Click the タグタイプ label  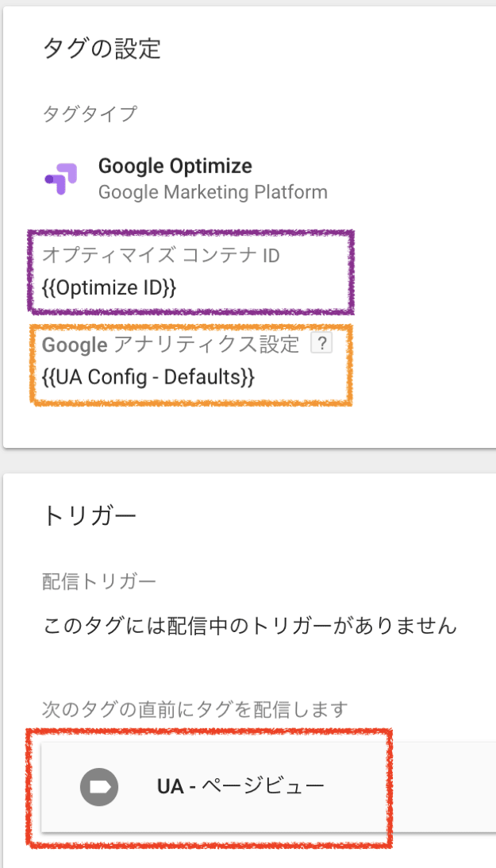tap(89, 114)
